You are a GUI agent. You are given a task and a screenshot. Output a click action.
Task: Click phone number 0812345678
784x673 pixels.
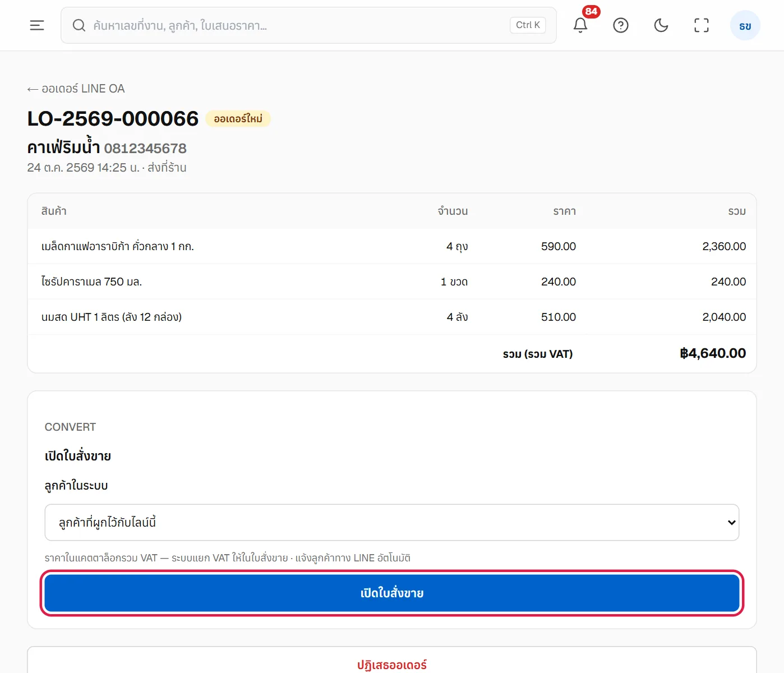coord(145,148)
